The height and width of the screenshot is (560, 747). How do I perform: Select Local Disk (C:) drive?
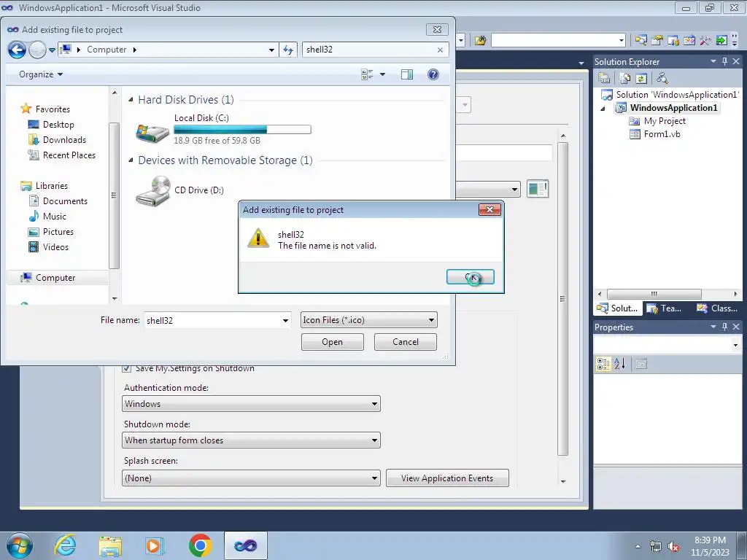(x=223, y=129)
